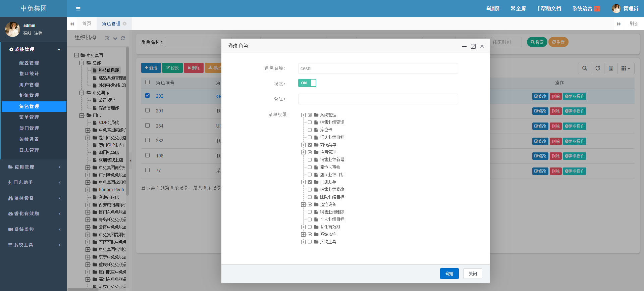Toggle the status ON switch

[x=307, y=83]
